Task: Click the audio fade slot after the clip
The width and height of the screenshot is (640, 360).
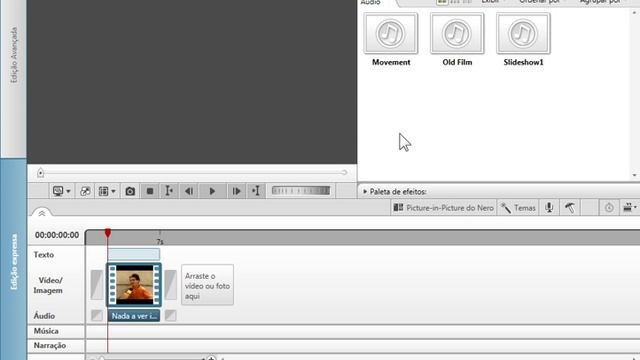Action: coord(171,316)
